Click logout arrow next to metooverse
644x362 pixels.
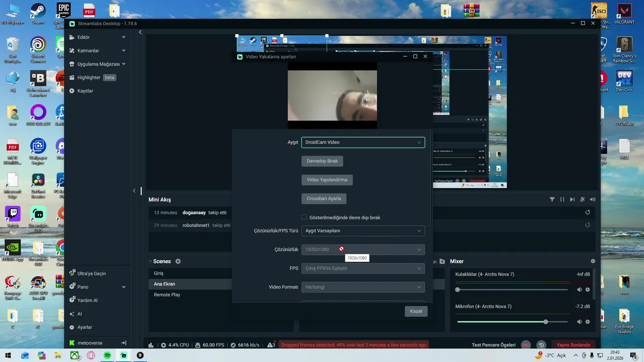coord(124,343)
